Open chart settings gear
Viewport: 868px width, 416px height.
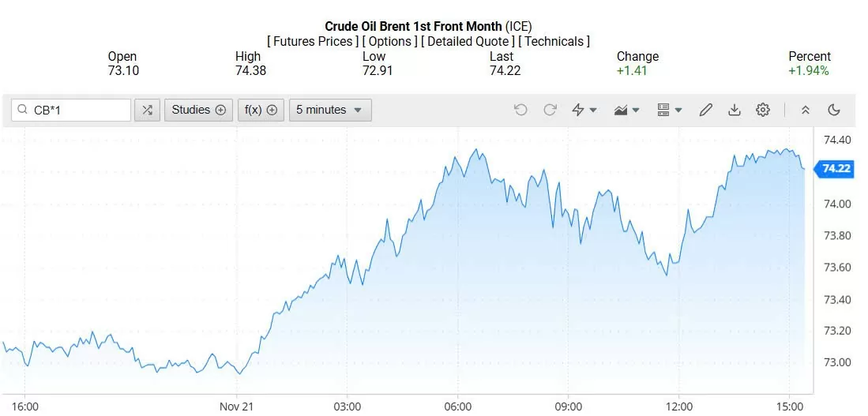click(762, 110)
